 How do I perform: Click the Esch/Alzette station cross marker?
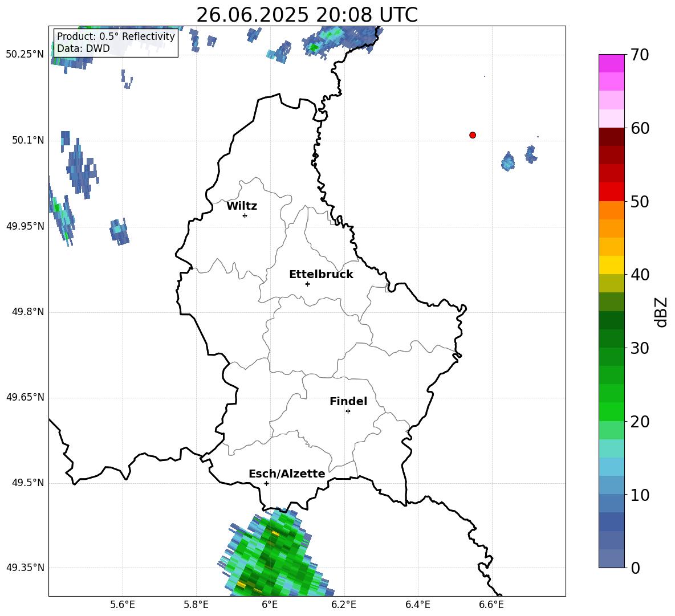266,483
